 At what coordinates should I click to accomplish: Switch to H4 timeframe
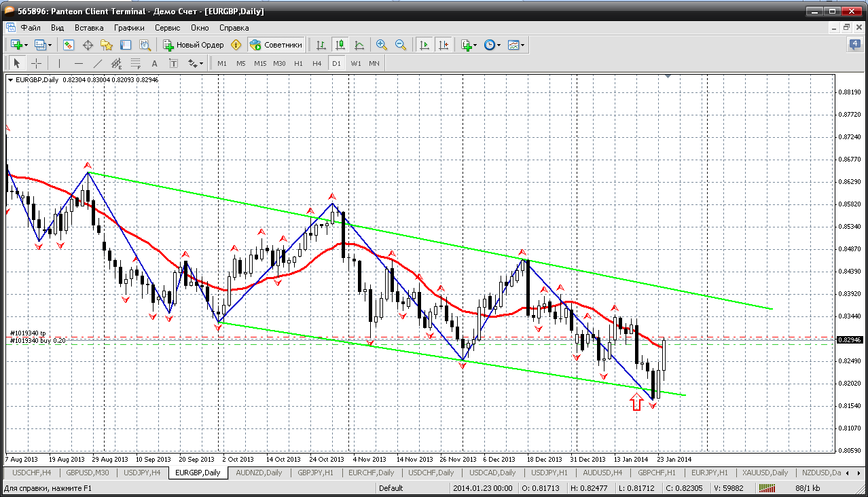317,63
